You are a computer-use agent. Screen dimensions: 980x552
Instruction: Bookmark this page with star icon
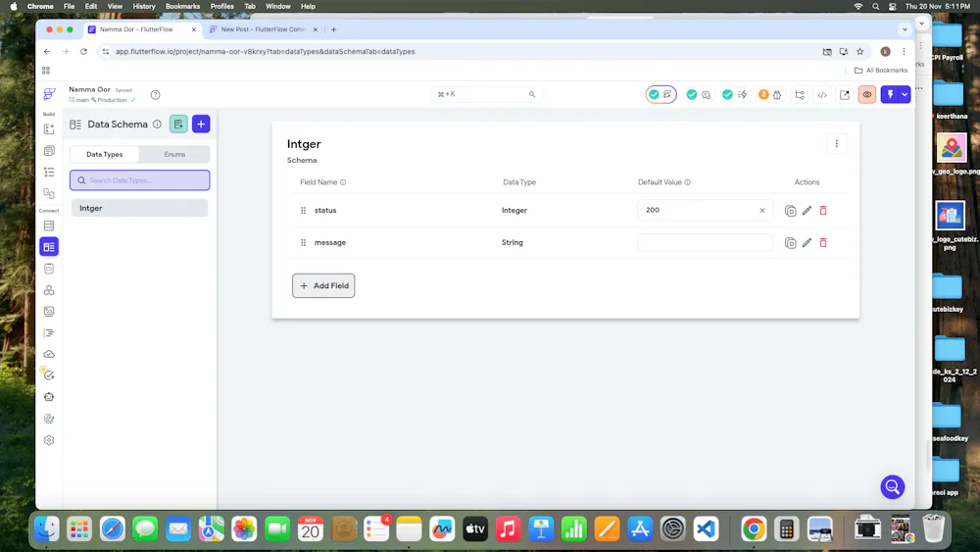tap(860, 52)
